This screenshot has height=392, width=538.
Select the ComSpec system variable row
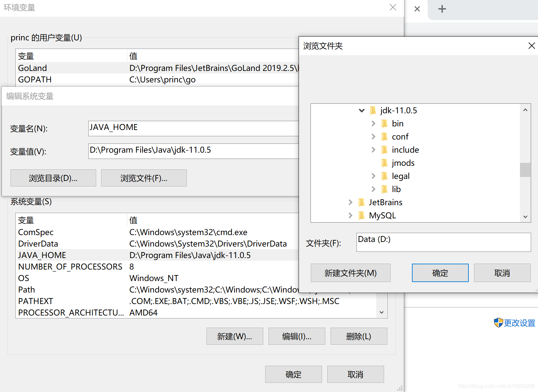click(158, 232)
